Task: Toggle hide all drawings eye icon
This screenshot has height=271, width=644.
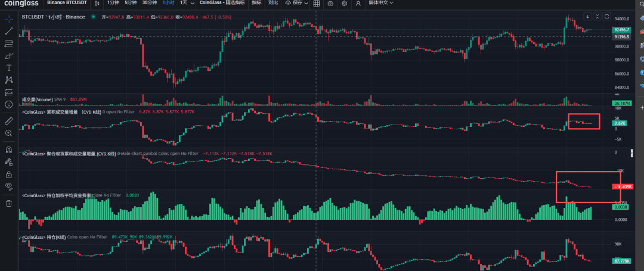Action: [x=8, y=186]
